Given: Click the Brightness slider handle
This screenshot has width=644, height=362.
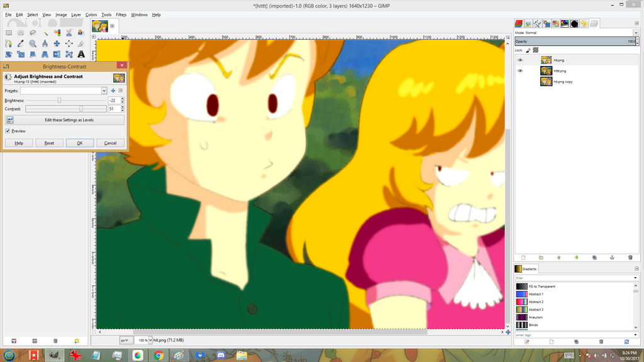Looking at the screenshot, I should pyautogui.click(x=59, y=100).
